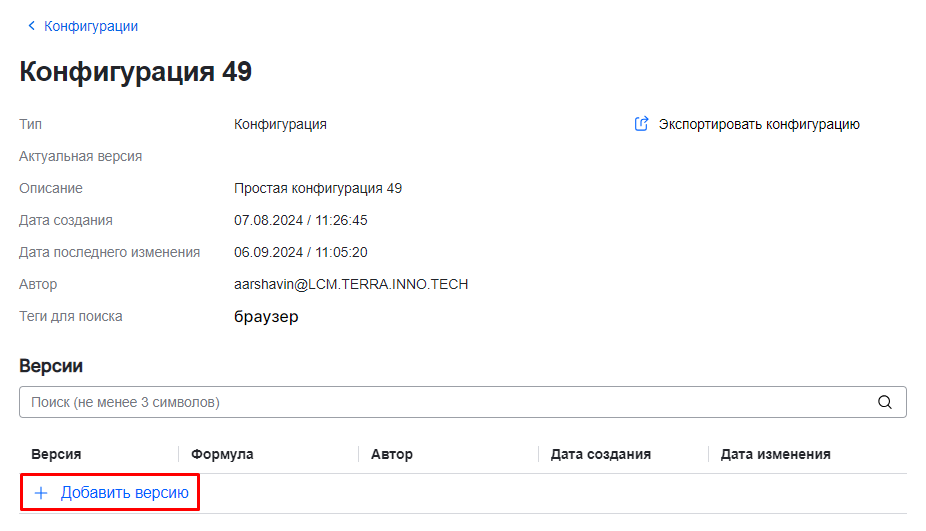
Task: Select the браузер search tag
Action: (266, 317)
